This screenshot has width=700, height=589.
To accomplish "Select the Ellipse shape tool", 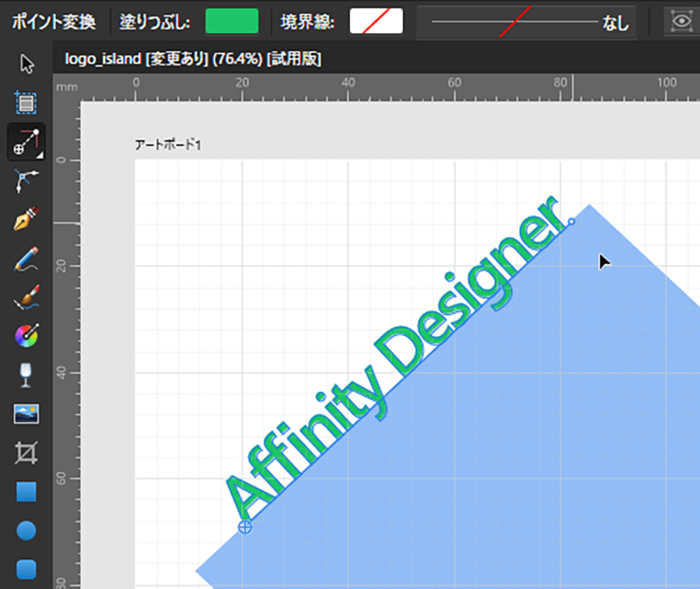I will (26, 531).
